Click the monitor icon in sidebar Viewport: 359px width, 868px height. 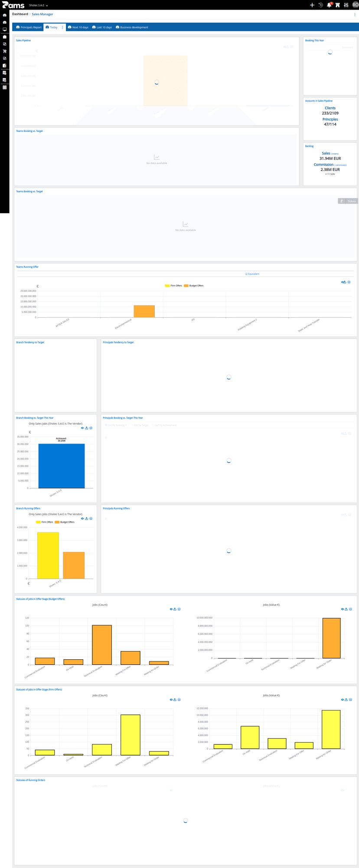5,30
